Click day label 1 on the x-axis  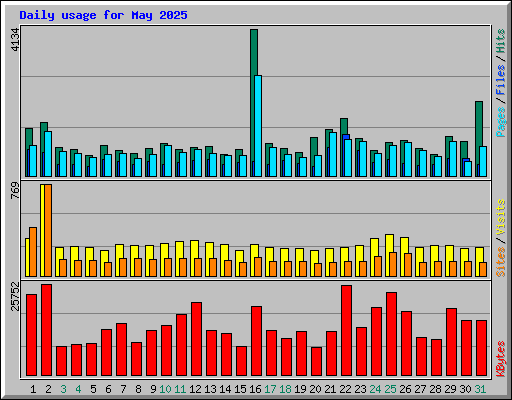point(33,389)
